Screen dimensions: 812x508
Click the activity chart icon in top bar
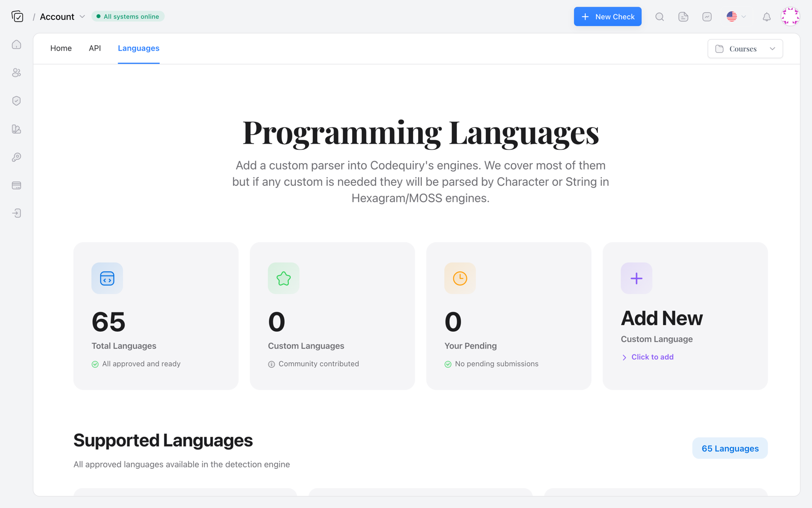coord(707,17)
